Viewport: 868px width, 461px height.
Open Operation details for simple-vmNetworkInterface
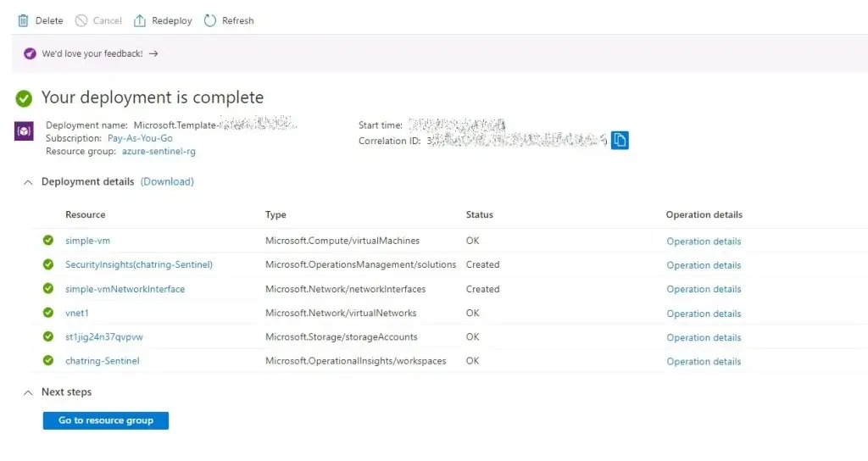click(704, 289)
